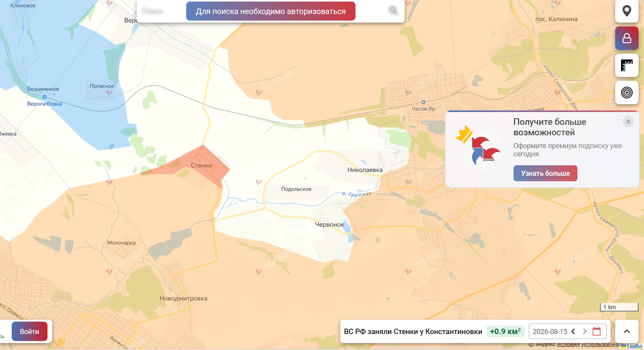Click the 'Николаевка' map label

pyautogui.click(x=365, y=170)
